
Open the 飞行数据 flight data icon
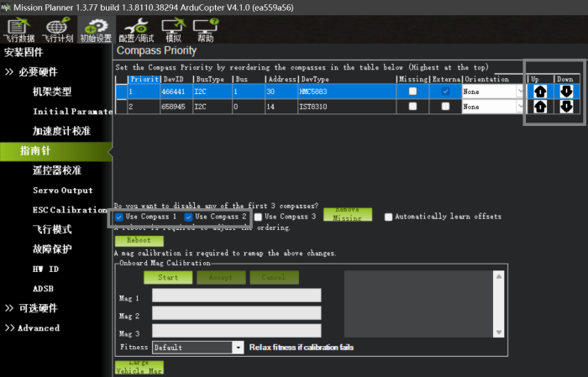click(18, 30)
